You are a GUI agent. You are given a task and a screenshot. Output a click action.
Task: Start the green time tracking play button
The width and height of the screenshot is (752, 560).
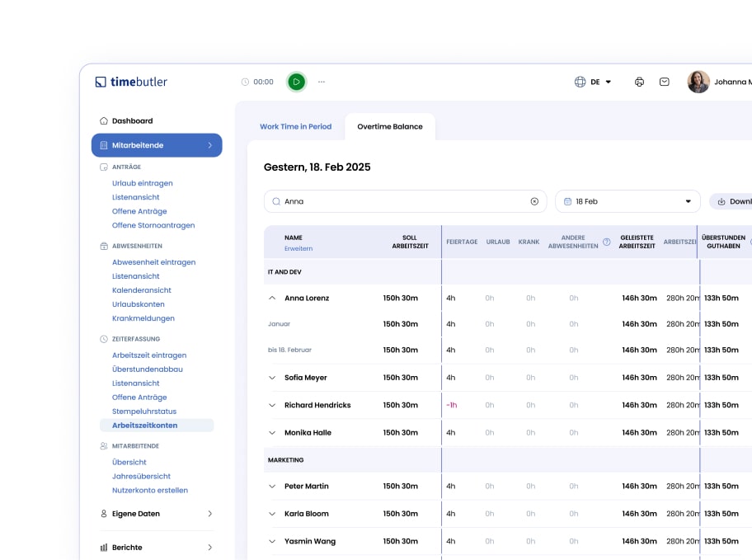296,82
